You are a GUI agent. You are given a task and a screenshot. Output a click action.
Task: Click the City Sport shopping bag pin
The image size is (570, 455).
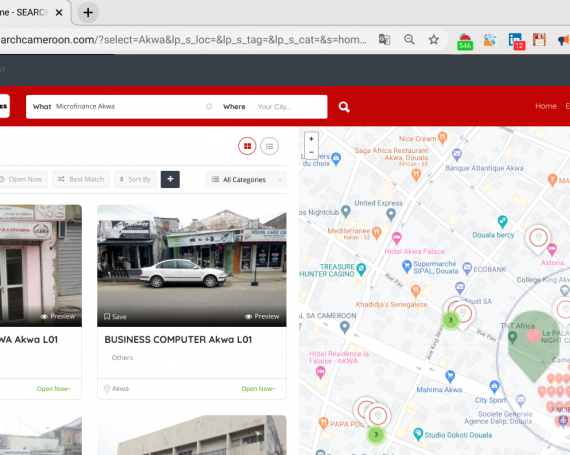494,387
